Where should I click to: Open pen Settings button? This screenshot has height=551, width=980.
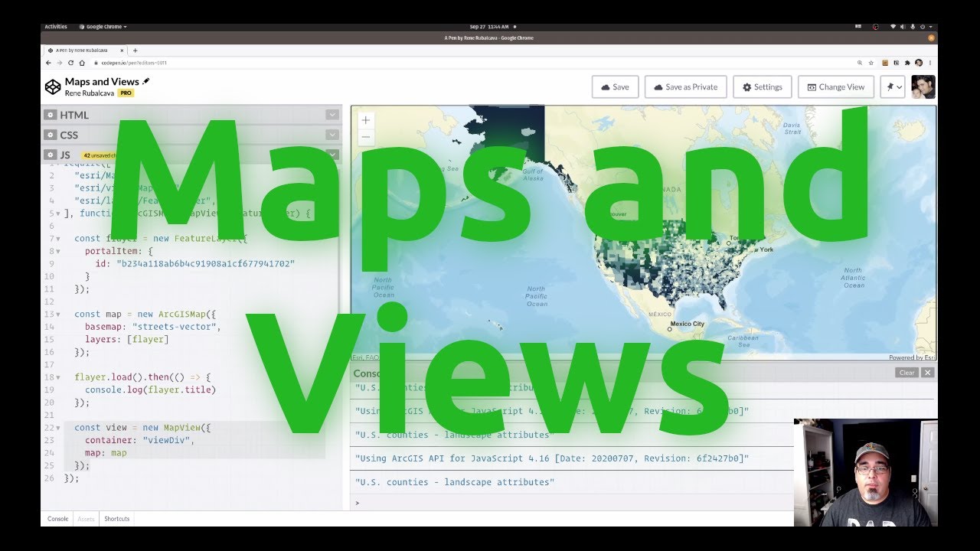coord(763,87)
